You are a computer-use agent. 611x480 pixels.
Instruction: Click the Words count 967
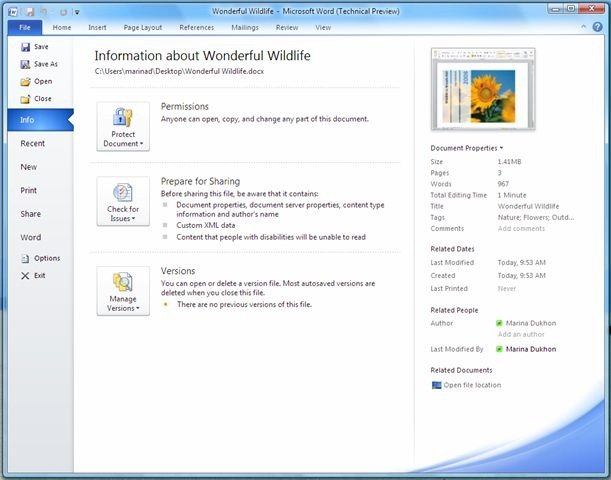pos(503,184)
